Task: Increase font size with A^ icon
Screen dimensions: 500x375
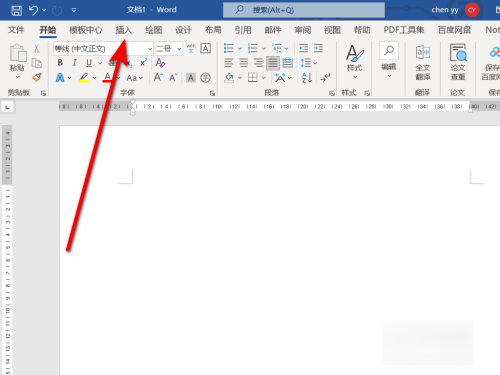Action: pyautogui.click(x=158, y=78)
